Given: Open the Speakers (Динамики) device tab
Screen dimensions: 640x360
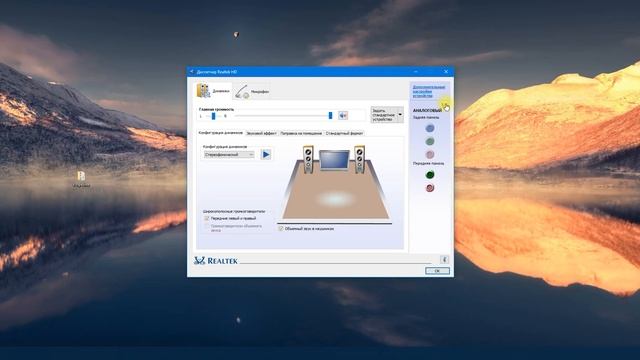Looking at the screenshot, I should click(x=213, y=91).
